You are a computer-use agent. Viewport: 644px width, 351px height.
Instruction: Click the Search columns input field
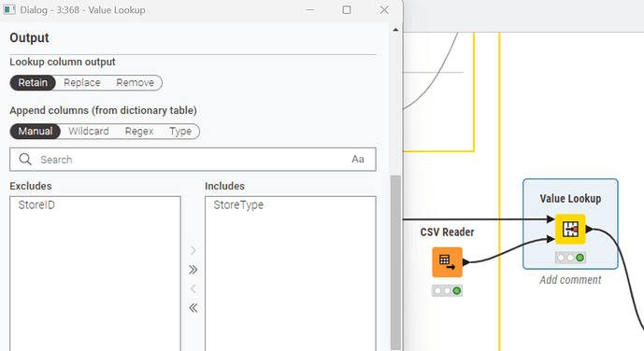coord(193,159)
